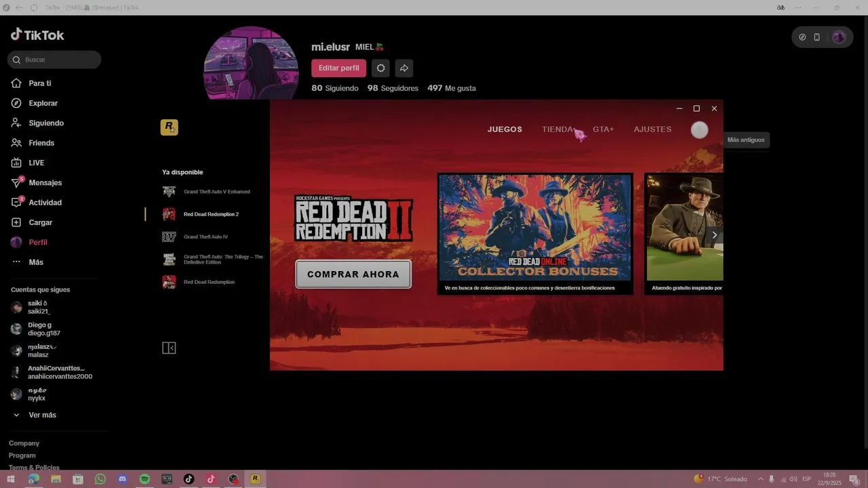
Task: Open WhatsApp from the taskbar
Action: pyautogui.click(x=100, y=479)
